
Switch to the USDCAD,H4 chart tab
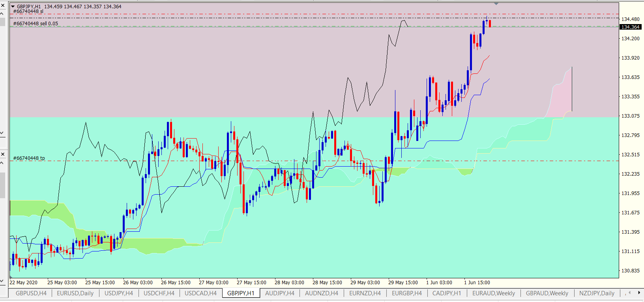pos(200,293)
